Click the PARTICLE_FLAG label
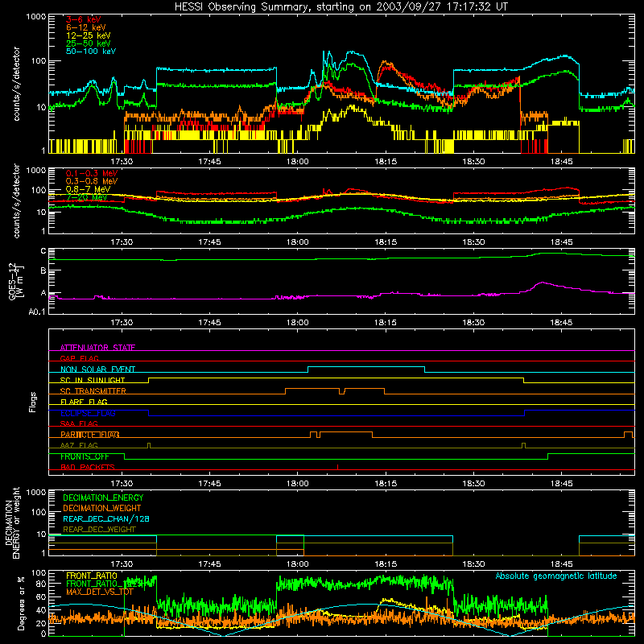Screen dimensions: 644x644 90,435
